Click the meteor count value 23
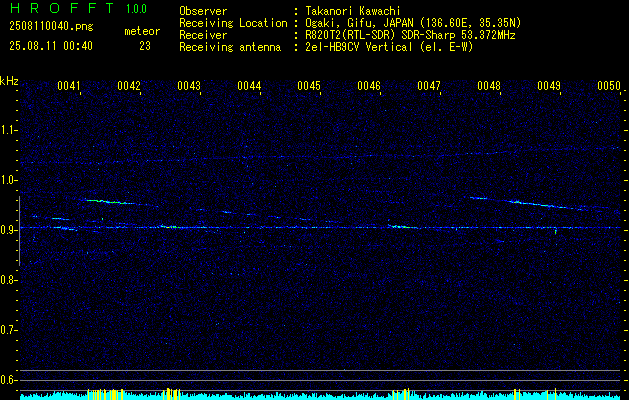The height and width of the screenshot is (400, 629). click(x=145, y=46)
